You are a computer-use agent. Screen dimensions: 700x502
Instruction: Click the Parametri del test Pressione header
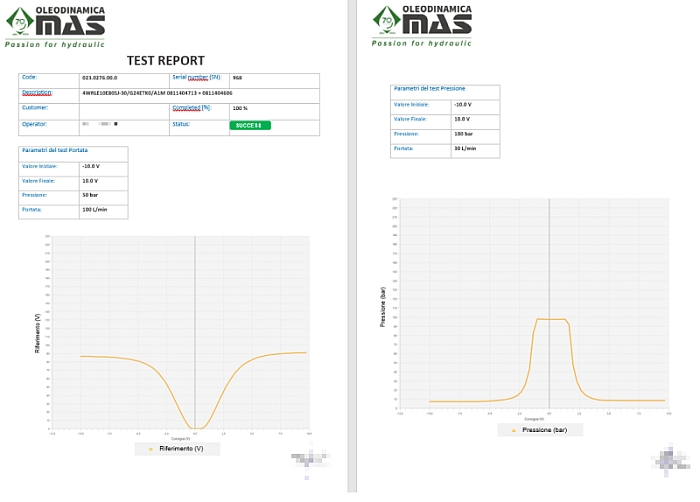coord(427,89)
